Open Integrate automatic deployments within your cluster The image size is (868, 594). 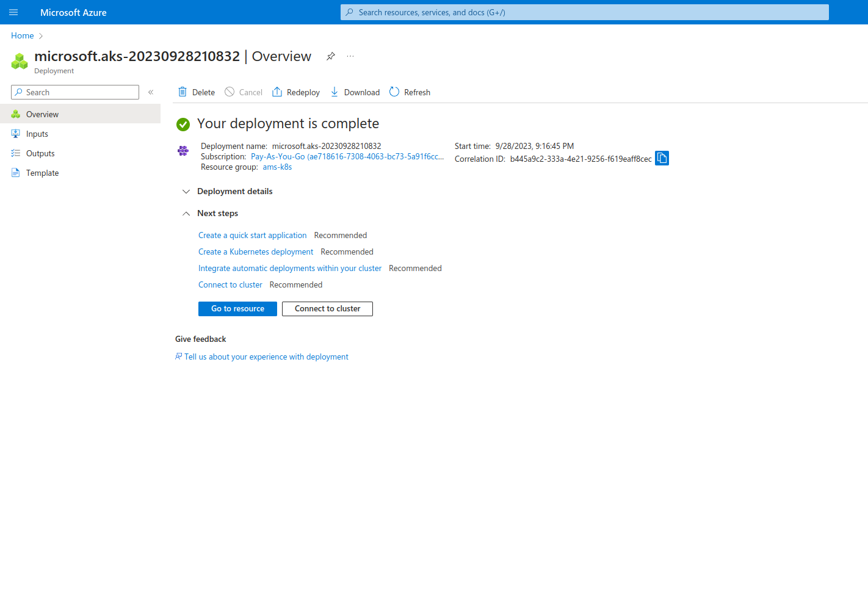tap(290, 268)
